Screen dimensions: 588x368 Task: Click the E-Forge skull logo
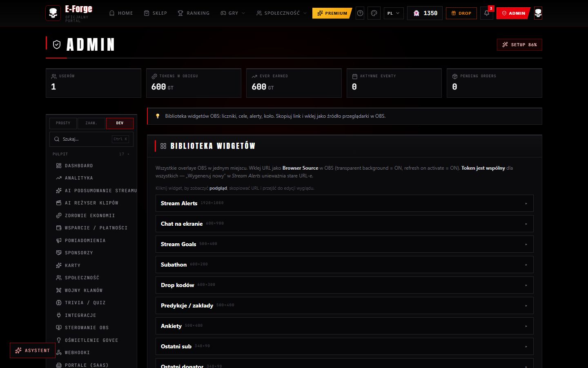[53, 13]
